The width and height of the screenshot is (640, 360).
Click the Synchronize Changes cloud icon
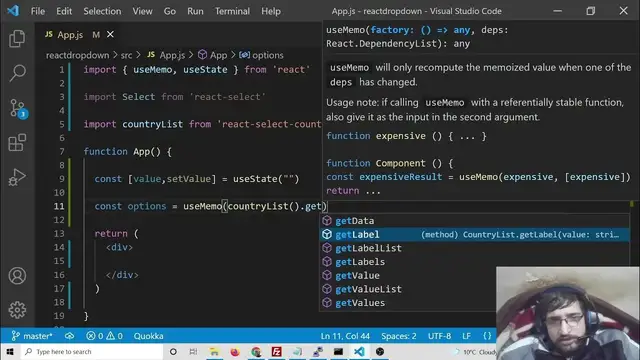69,336
